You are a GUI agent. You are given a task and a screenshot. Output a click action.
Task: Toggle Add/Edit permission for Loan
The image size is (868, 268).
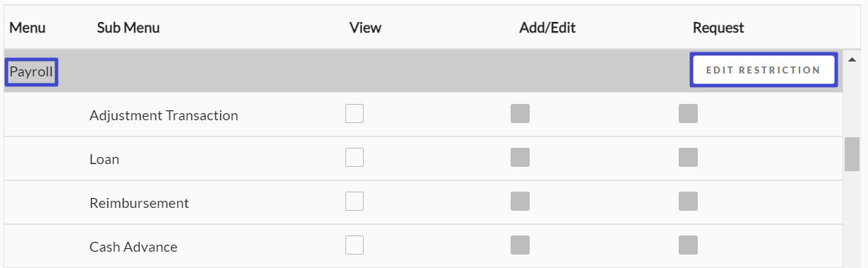pos(520,158)
